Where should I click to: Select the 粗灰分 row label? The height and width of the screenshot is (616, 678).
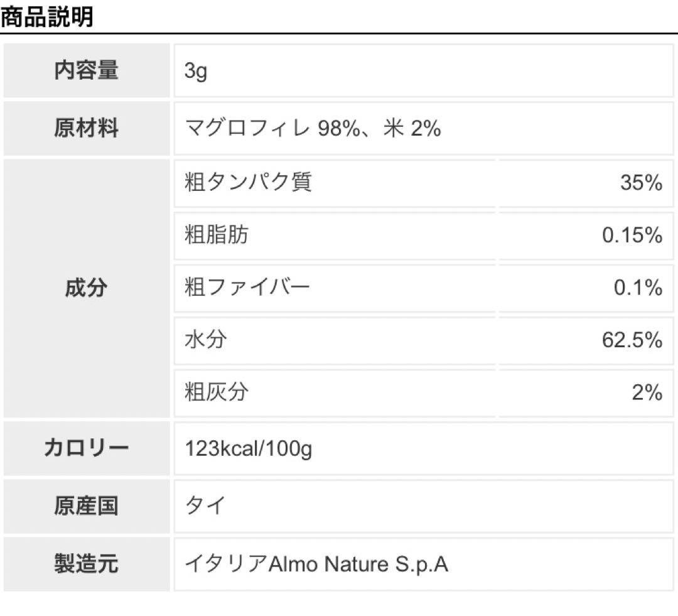[216, 392]
